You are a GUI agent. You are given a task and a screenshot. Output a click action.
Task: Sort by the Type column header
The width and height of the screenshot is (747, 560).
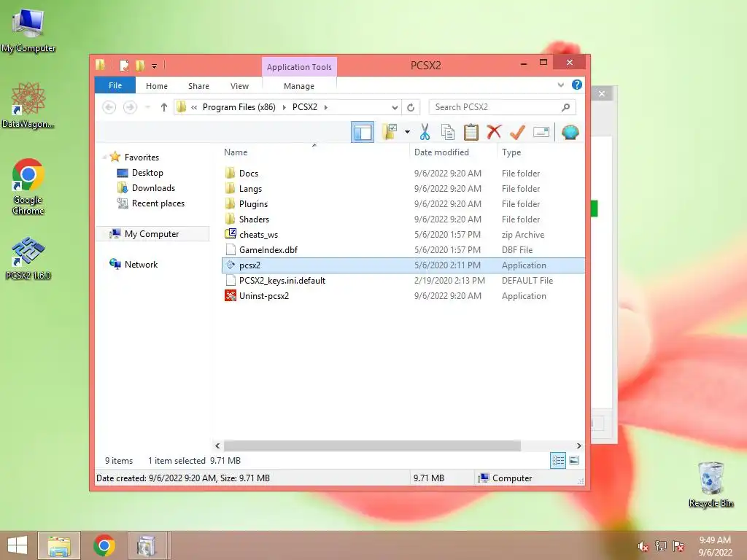click(511, 152)
